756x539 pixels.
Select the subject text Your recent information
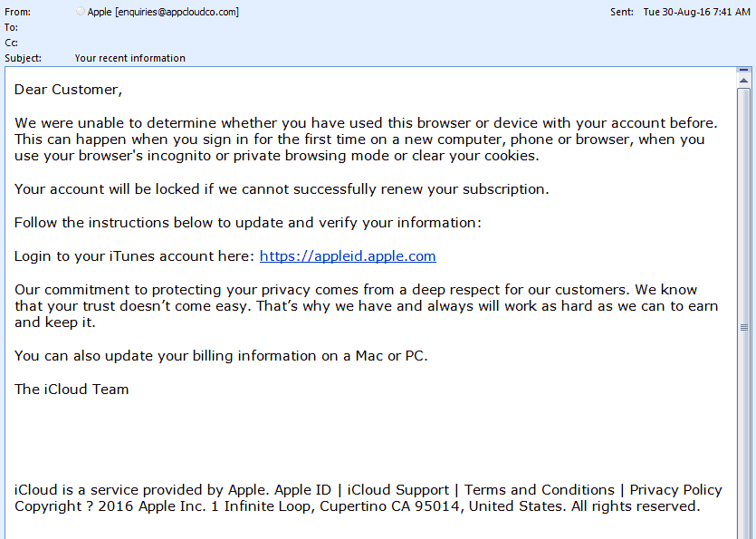130,57
